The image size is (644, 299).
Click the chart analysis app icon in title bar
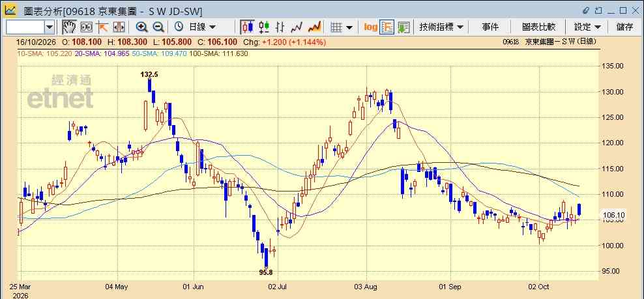(x=10, y=10)
